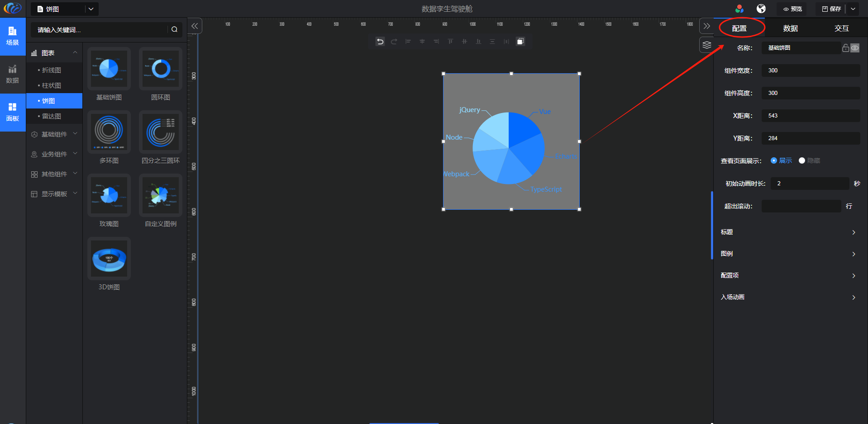868x424 pixels.
Task: Click the search magnifier icon
Action: 174,29
